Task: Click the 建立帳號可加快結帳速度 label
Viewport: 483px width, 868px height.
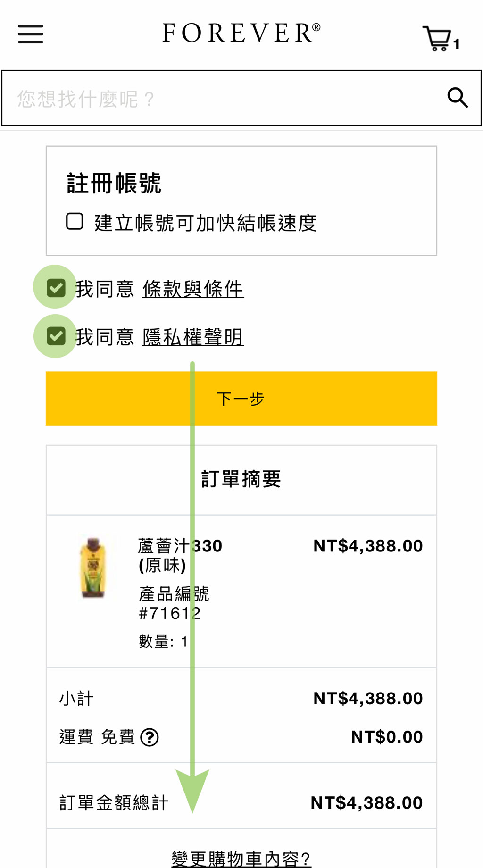Action: pyautogui.click(x=205, y=223)
